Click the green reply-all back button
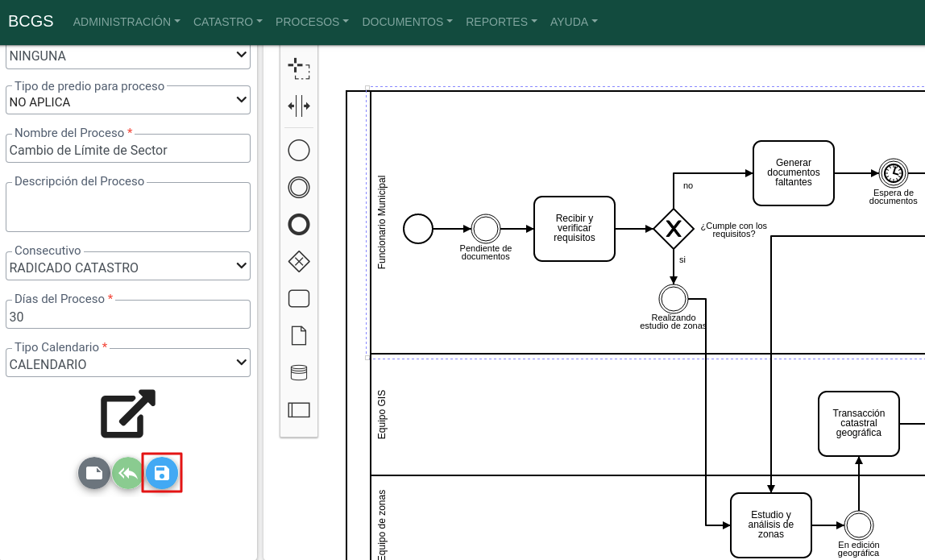 click(127, 473)
